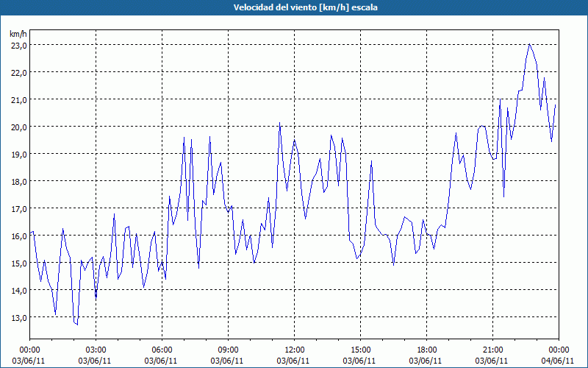Click the "18:00" time label

(x=427, y=350)
